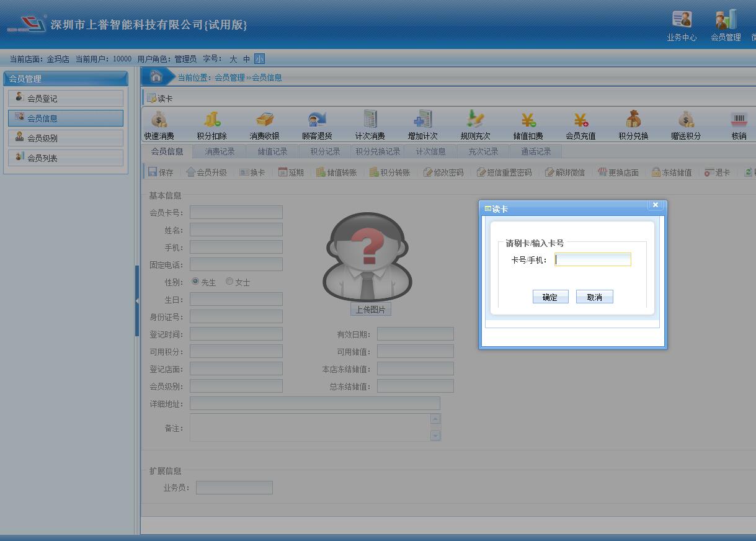
Task: Open 会员列表 in the sidebar
Action: coord(66,158)
